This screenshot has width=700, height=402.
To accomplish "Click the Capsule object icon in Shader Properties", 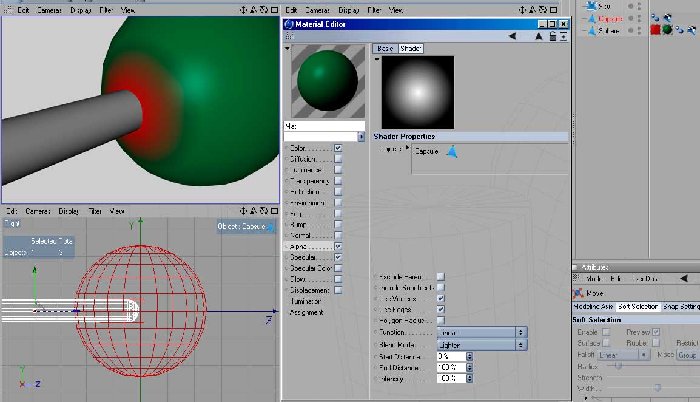I will pyautogui.click(x=452, y=152).
